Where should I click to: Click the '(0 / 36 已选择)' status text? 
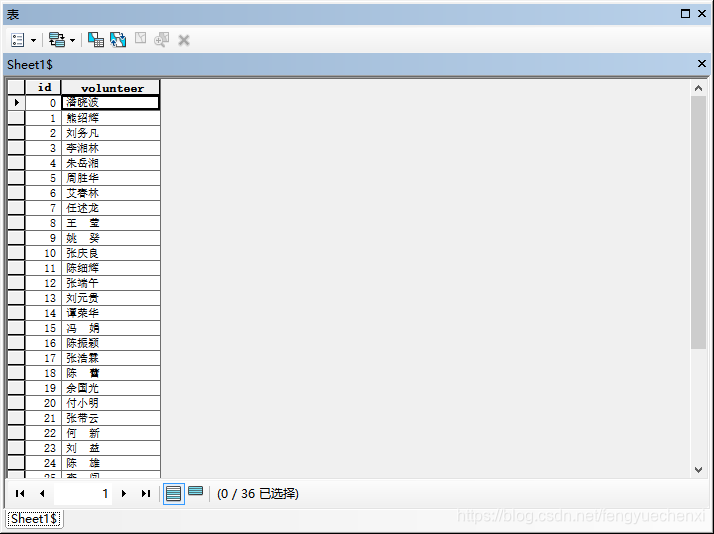[x=258, y=494]
